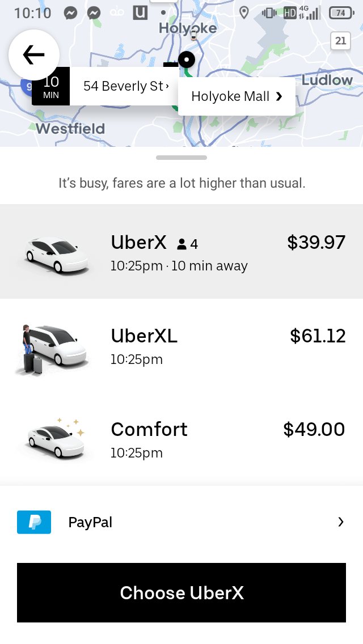Viewport: 363px width, 644px height.
Task: Tap the PayPal logo icon
Action: point(34,522)
